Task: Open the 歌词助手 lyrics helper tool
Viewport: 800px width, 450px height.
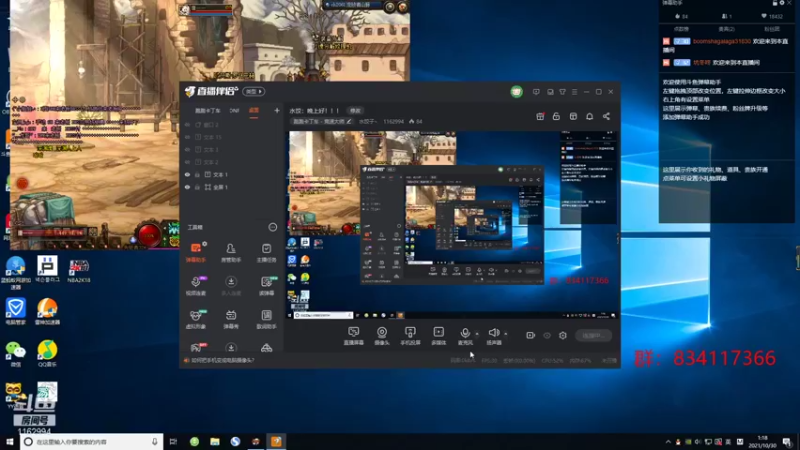Action: [x=266, y=319]
